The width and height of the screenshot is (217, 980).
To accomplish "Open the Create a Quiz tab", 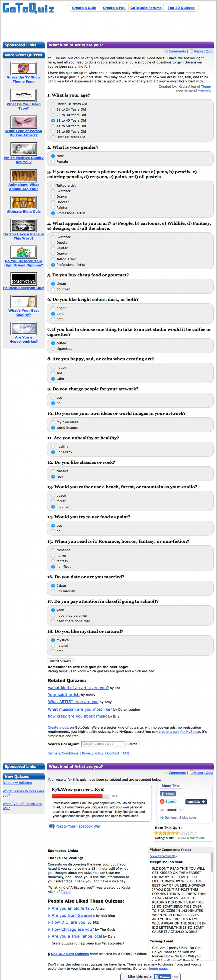I will click(84, 8).
